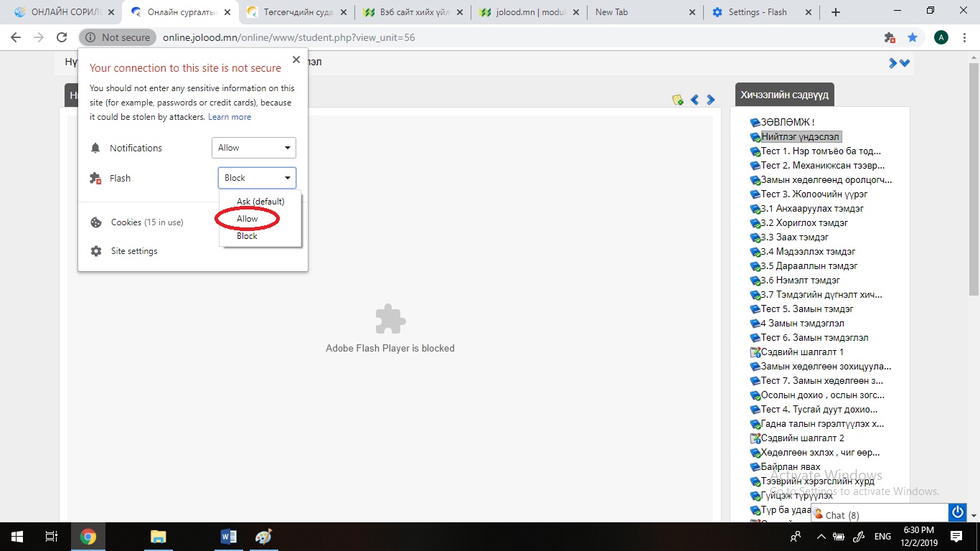Viewport: 980px width, 551px height.
Task: Select Allow in the Flash dropdown list
Action: click(248, 219)
